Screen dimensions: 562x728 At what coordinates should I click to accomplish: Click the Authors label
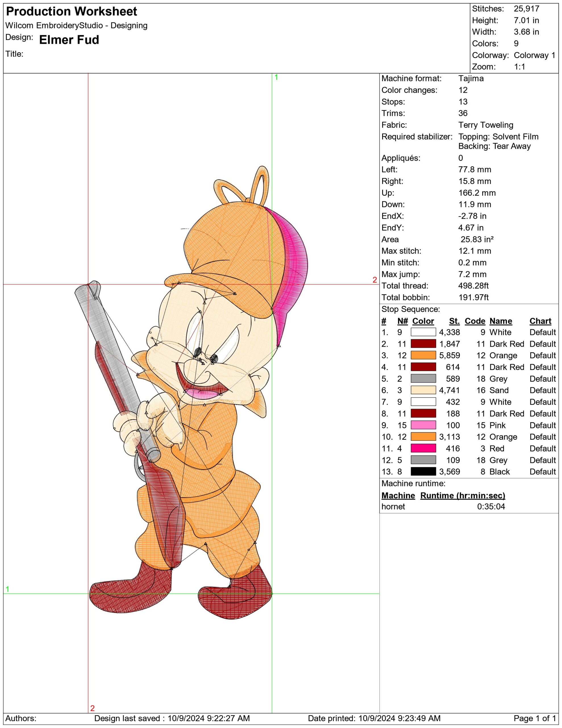[x=21, y=718]
